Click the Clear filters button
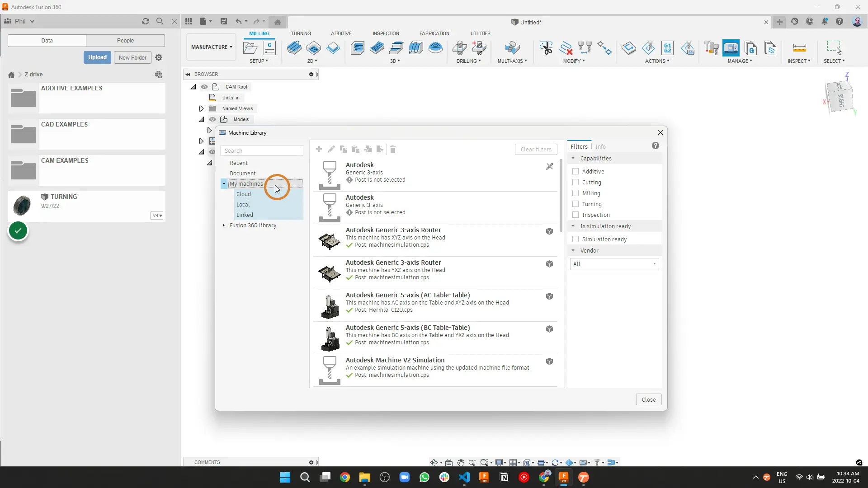Viewport: 868px width, 488px height. (x=536, y=149)
